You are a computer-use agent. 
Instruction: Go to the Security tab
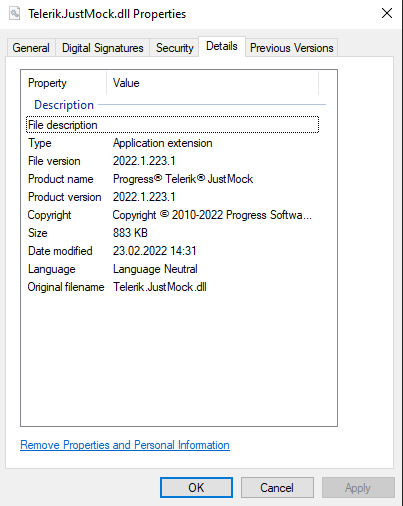[x=175, y=48]
